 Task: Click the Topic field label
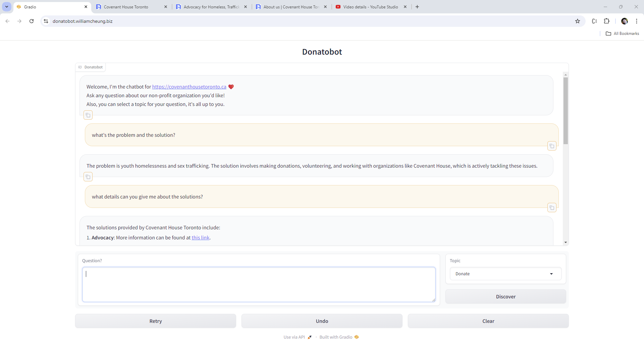pyautogui.click(x=455, y=261)
